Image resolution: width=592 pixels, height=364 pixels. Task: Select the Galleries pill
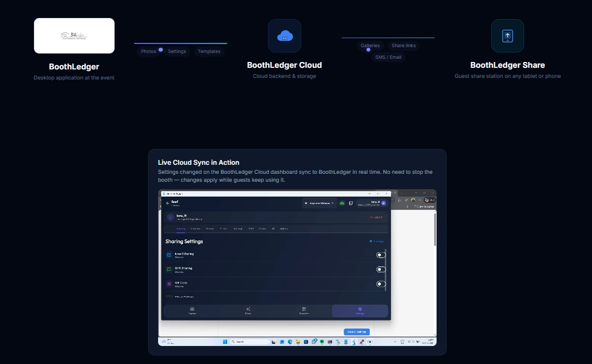coord(370,46)
